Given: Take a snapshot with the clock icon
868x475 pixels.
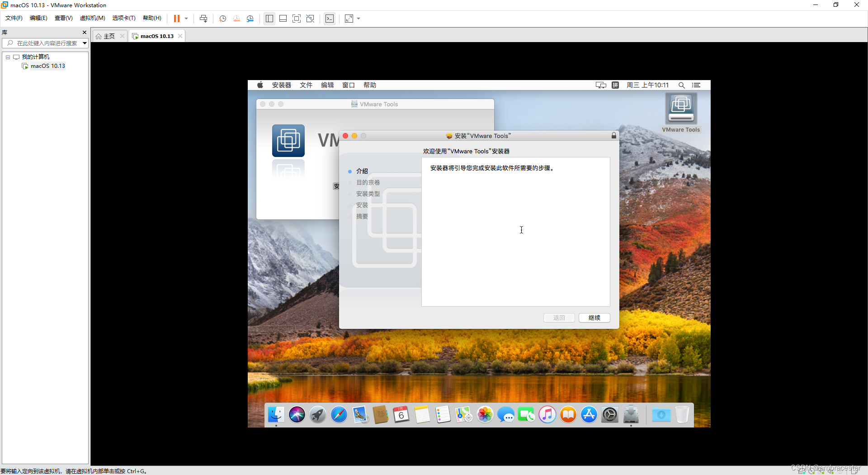Looking at the screenshot, I should tap(222, 19).
